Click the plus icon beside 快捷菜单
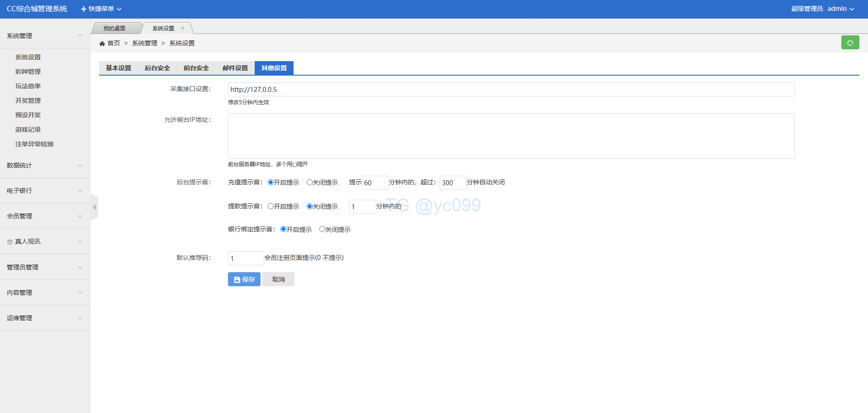The image size is (868, 413). [x=83, y=9]
